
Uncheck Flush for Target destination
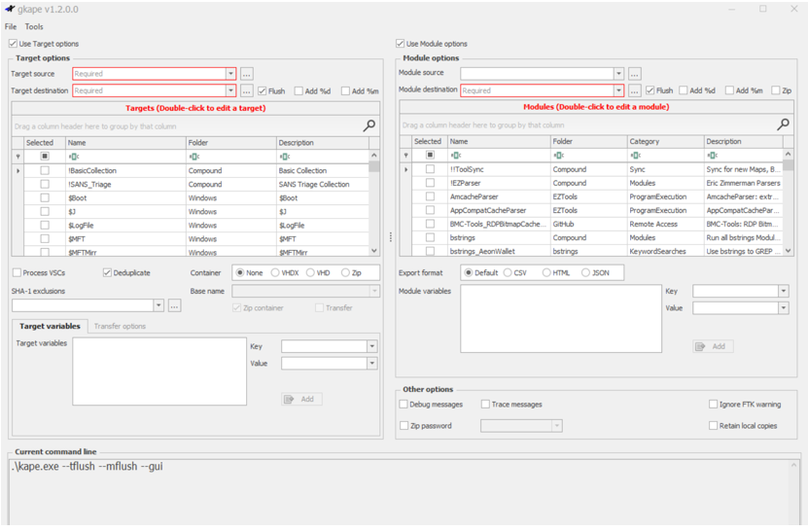click(x=263, y=90)
